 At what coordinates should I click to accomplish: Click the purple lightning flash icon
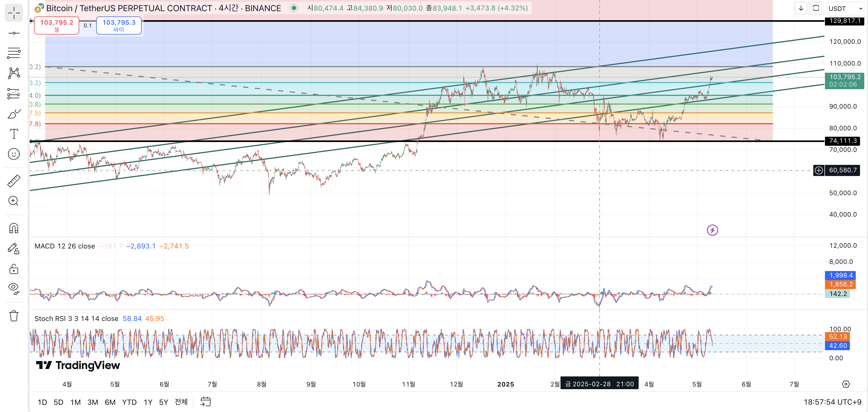point(712,230)
